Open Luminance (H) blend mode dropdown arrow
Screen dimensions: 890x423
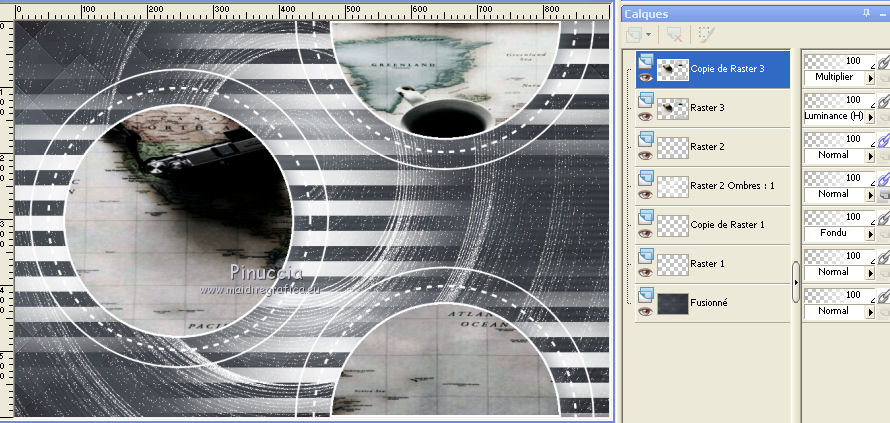tap(870, 117)
